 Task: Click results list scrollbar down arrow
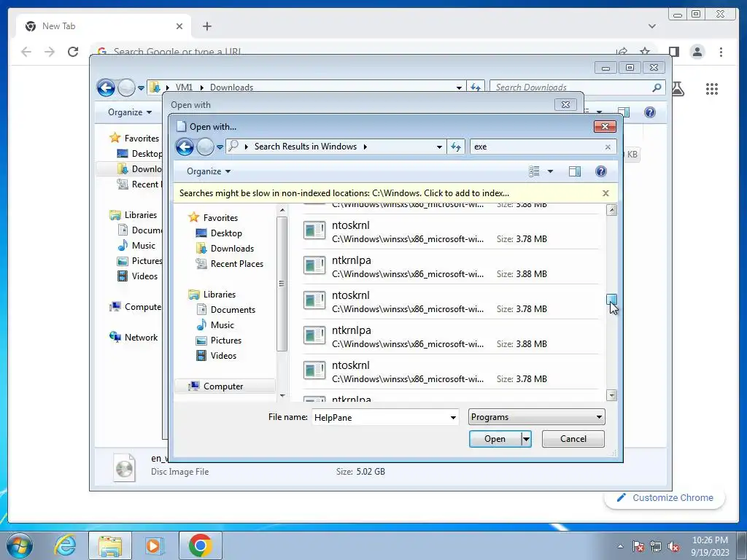coord(612,394)
